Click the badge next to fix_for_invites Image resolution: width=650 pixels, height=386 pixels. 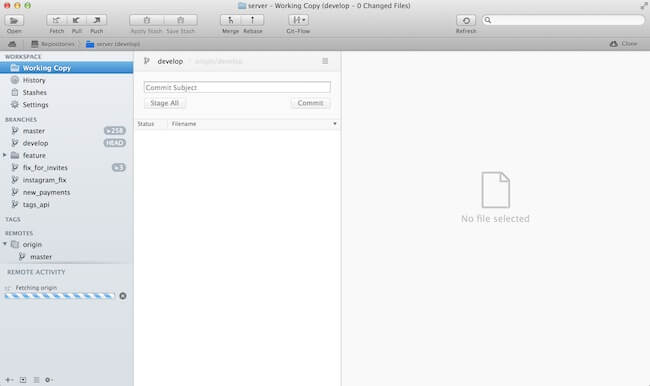pyautogui.click(x=119, y=168)
